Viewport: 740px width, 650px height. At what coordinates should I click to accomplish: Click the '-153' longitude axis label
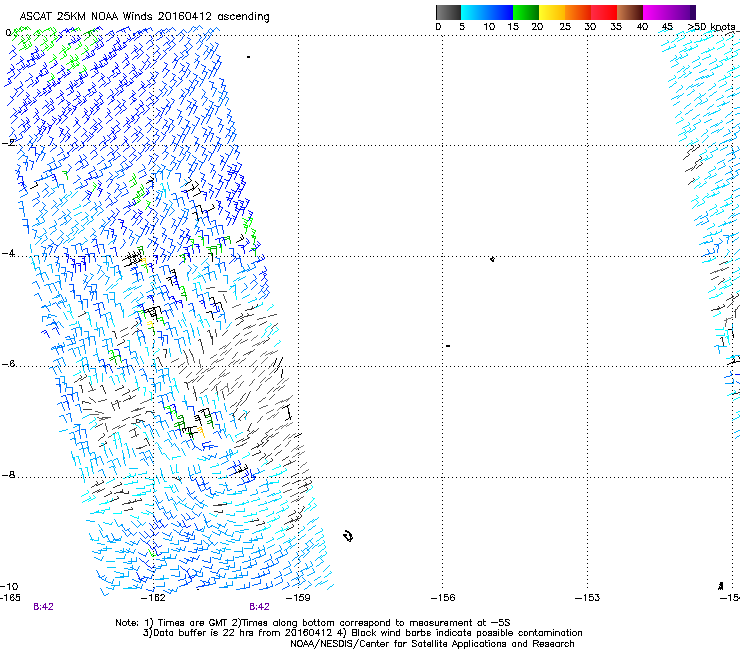click(x=588, y=598)
